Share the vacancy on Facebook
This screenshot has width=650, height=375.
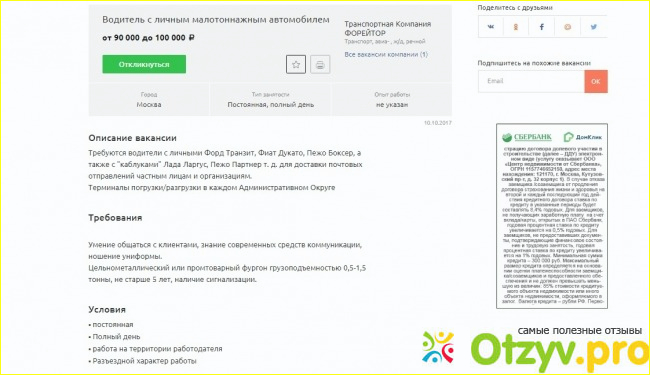(x=541, y=27)
